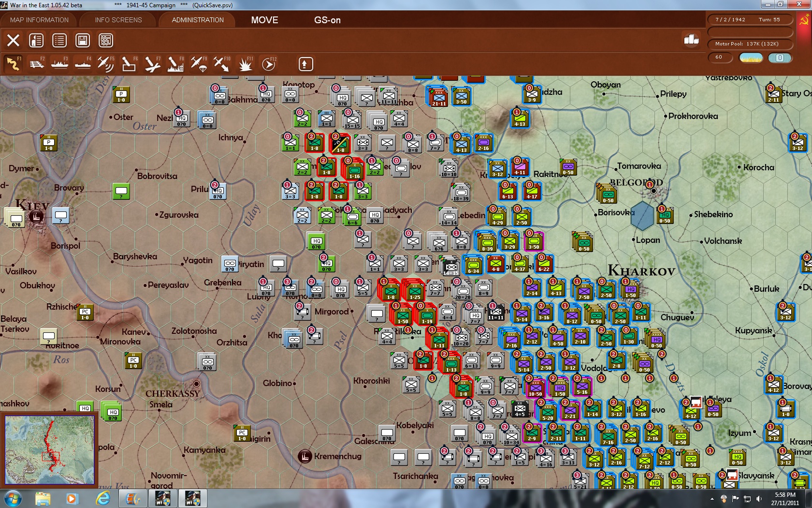The height and width of the screenshot is (508, 812).
Task: Click the admin points value 60
Action: (719, 57)
